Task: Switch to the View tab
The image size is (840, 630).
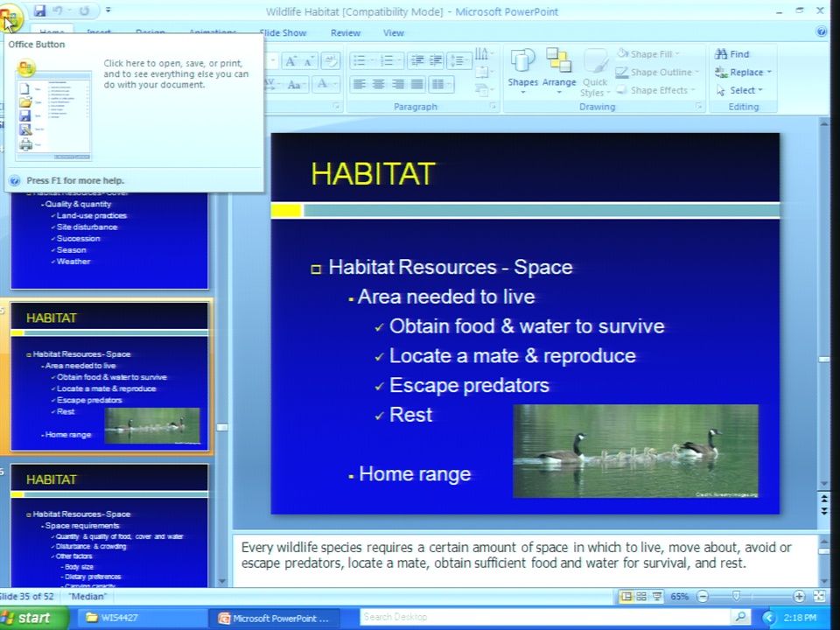Action: click(393, 32)
